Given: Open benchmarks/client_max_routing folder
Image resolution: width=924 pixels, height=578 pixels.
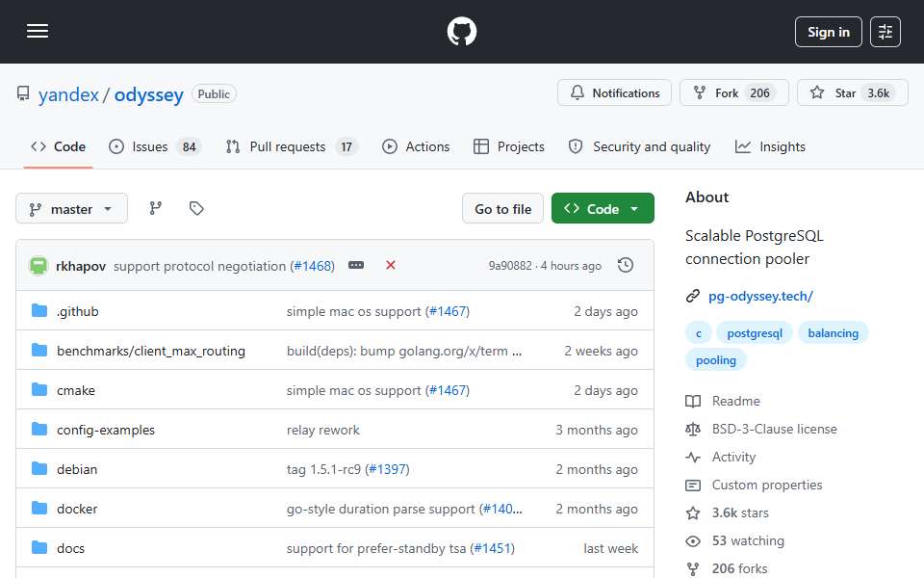Looking at the screenshot, I should (151, 351).
